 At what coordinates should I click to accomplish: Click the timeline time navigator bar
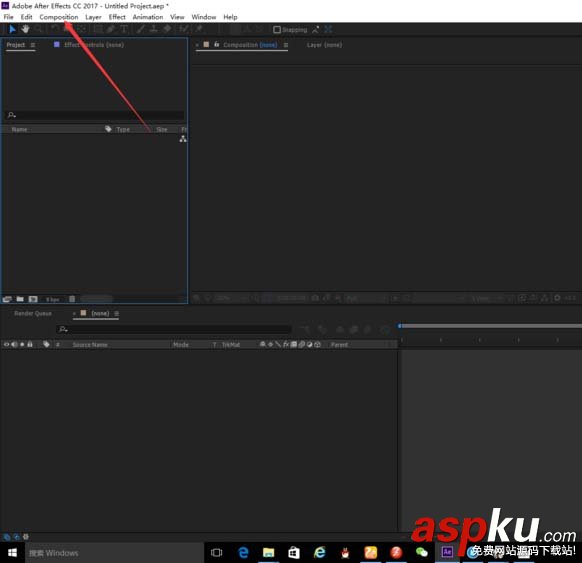490,326
